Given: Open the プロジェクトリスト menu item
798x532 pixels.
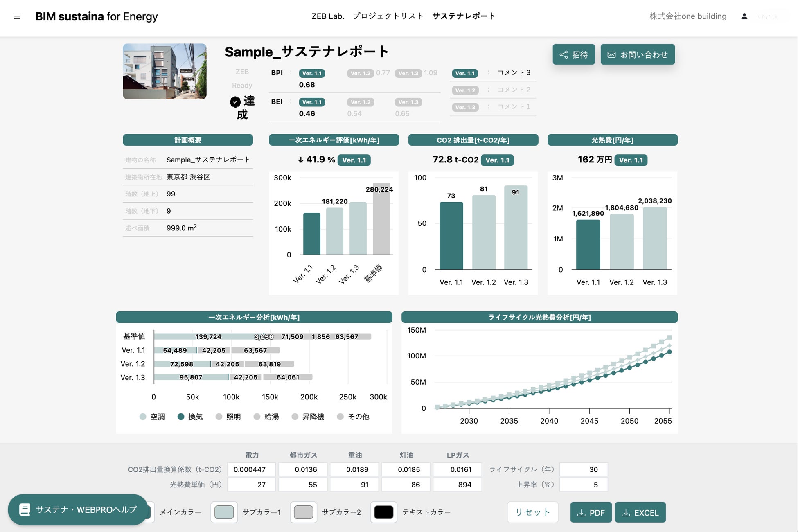Looking at the screenshot, I should tap(388, 16).
